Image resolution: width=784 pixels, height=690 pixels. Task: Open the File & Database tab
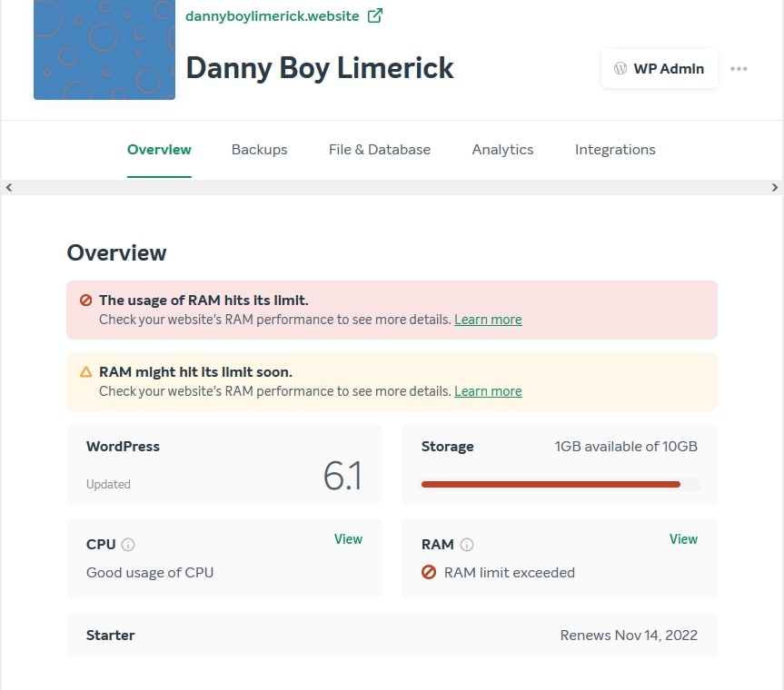380,150
